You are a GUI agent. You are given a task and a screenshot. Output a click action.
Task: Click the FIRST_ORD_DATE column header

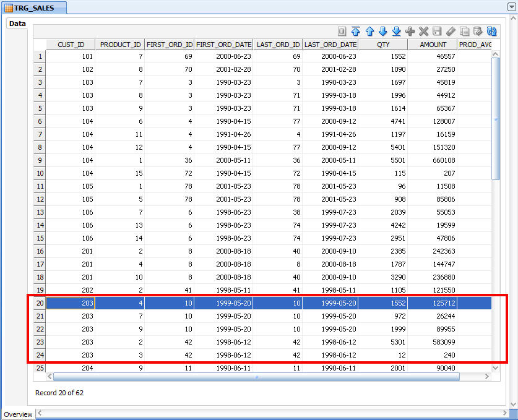point(223,45)
